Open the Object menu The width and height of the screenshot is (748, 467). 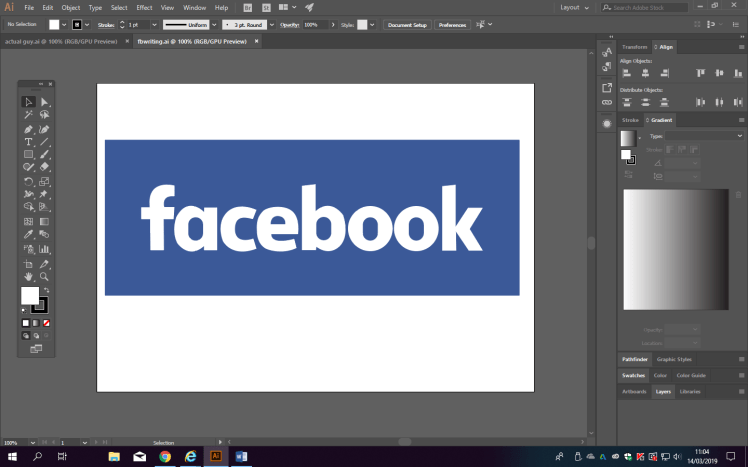(71, 8)
